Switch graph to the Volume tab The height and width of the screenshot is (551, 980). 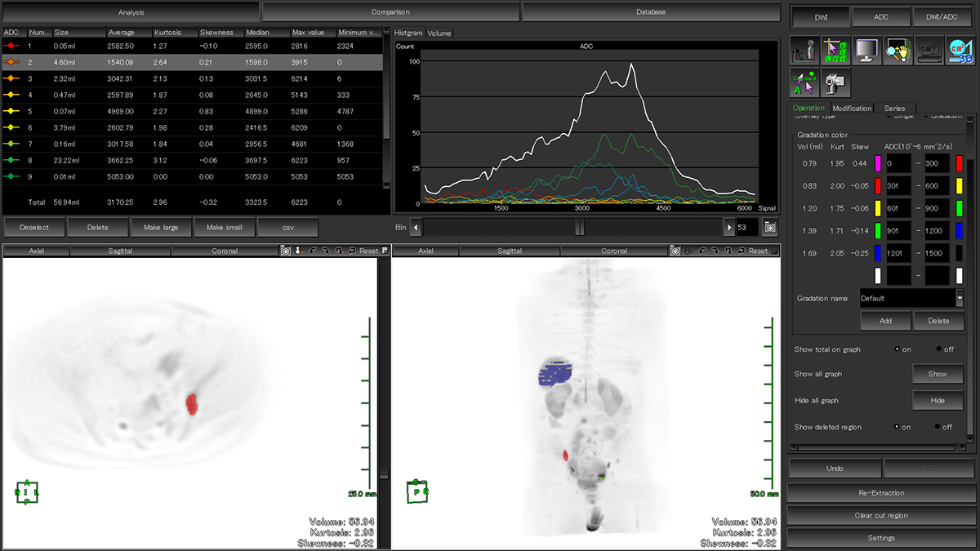click(x=439, y=33)
